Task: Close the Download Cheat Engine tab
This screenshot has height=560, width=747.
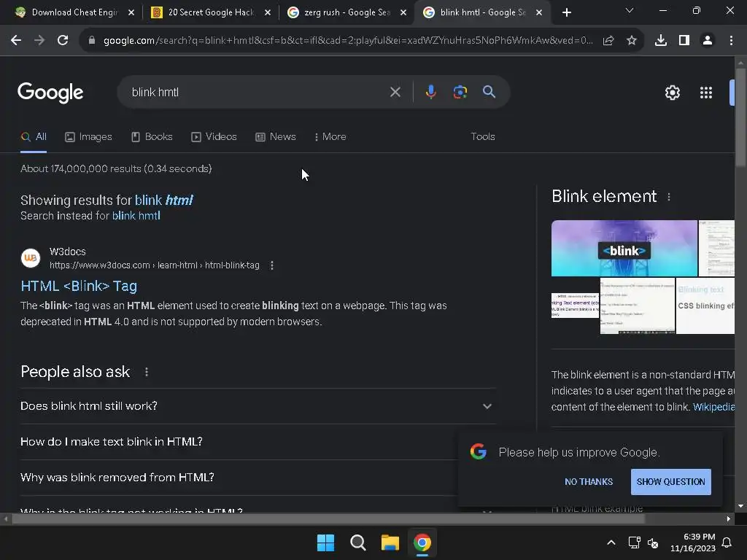Action: 131,12
